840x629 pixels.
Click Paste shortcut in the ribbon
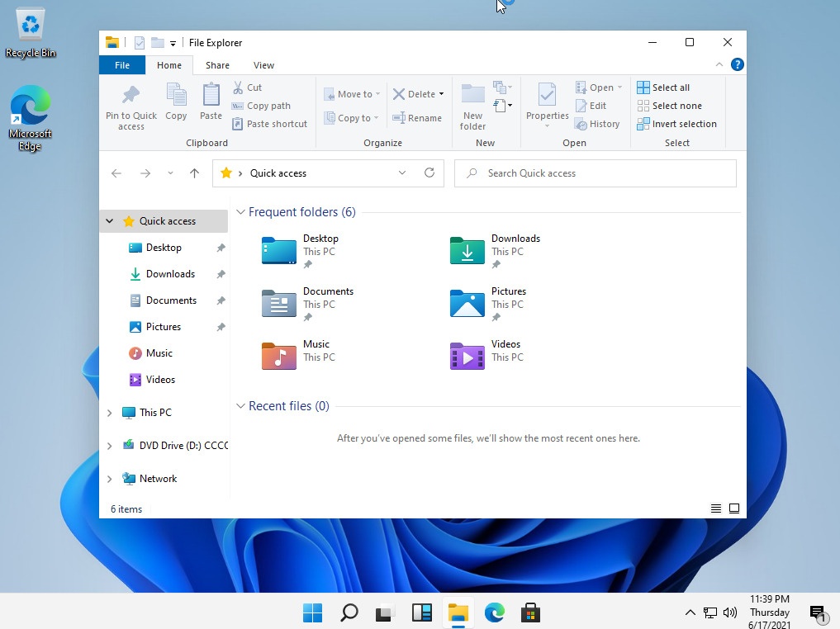[269, 124]
